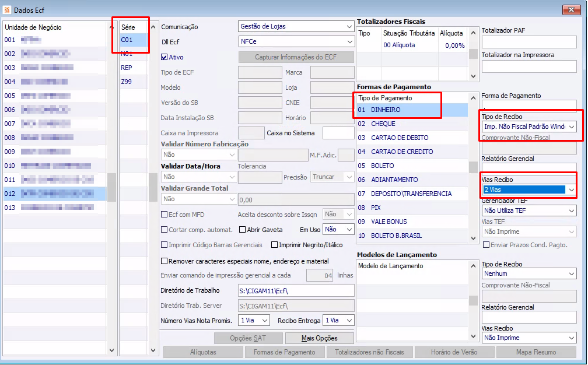The width and height of the screenshot is (588, 365).
Task: Select business unit 001 row
Action: [x=55, y=40]
